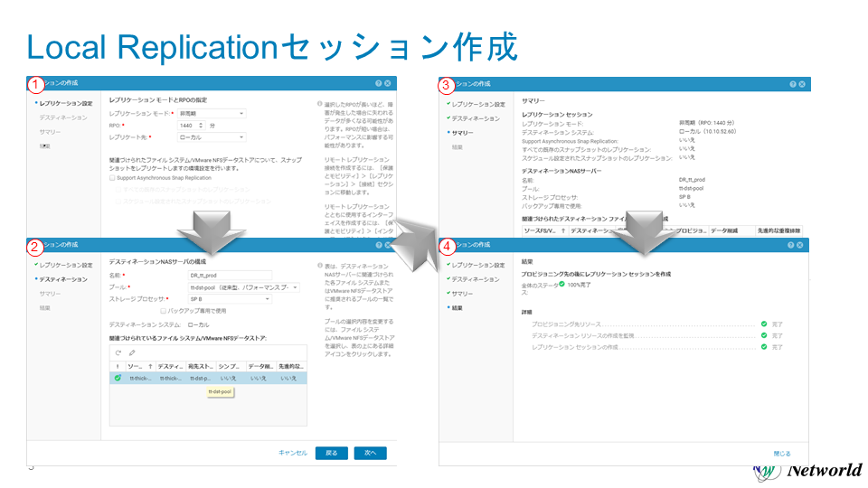Refresh the associated file systems table
The image size is (868, 488).
coord(118,352)
